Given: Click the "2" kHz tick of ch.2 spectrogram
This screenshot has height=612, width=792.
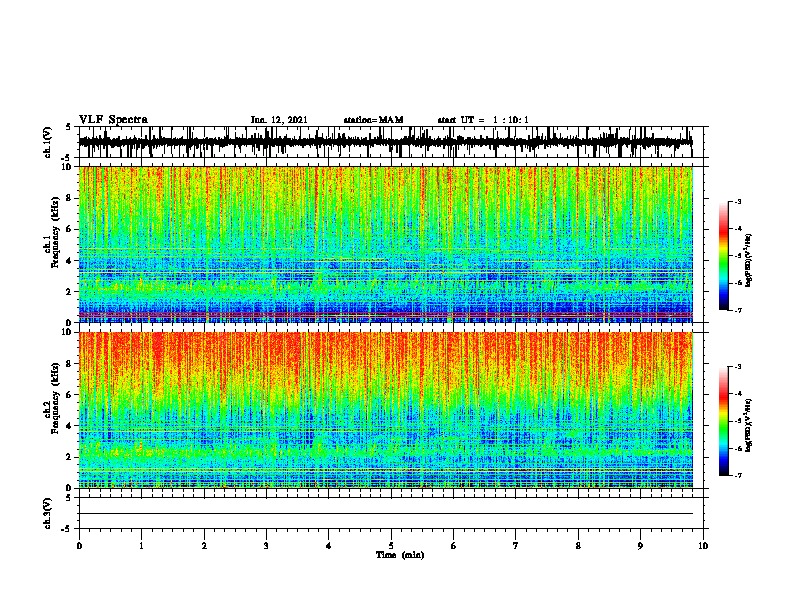Looking at the screenshot, I should [x=69, y=457].
